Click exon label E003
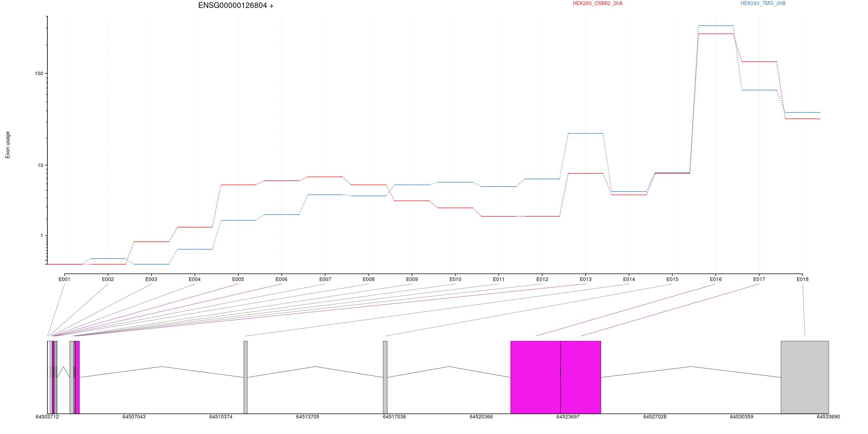The width and height of the screenshot is (868, 434). pos(151,279)
